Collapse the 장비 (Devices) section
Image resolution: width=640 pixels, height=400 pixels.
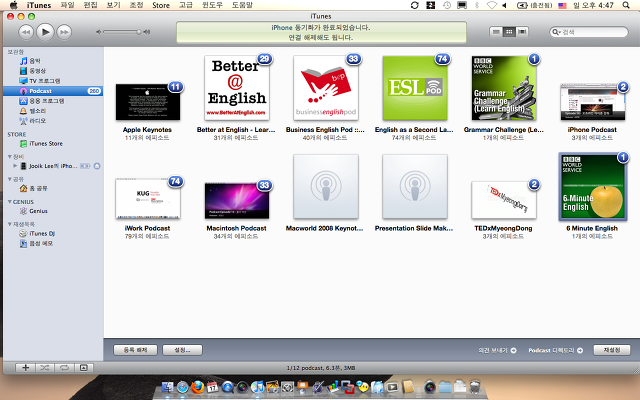coord(9,157)
